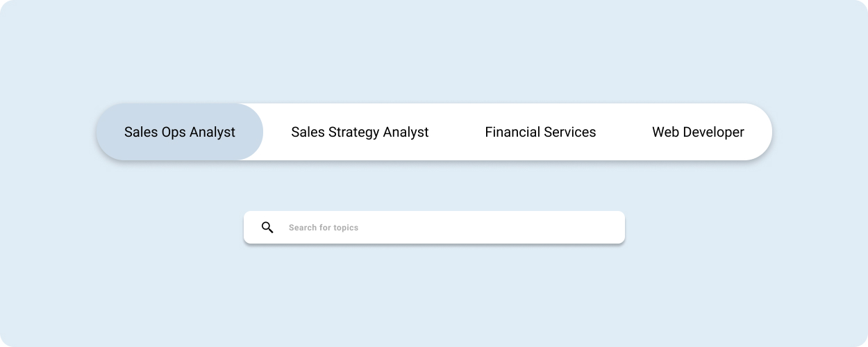
Task: Open the Financial Services tab
Action: click(540, 132)
